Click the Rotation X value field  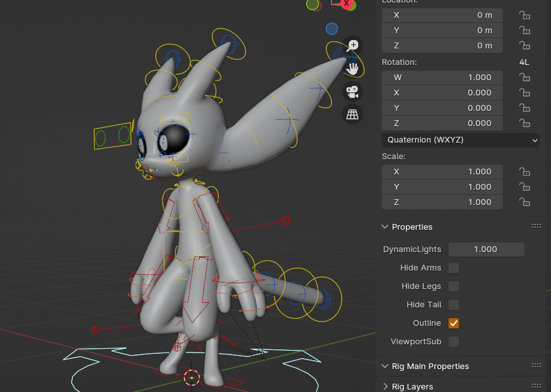pos(442,93)
